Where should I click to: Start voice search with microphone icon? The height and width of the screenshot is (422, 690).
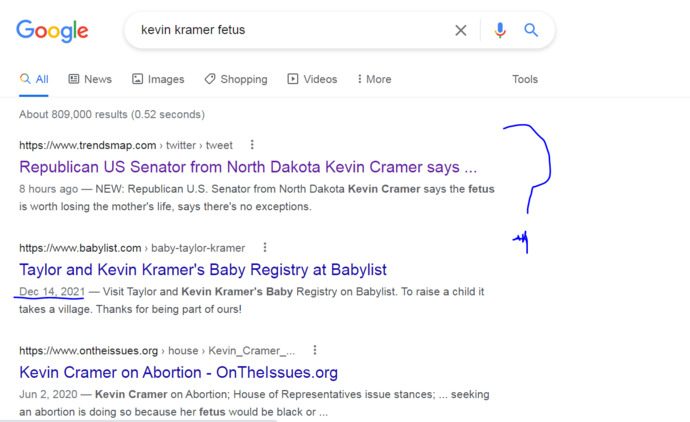(500, 30)
